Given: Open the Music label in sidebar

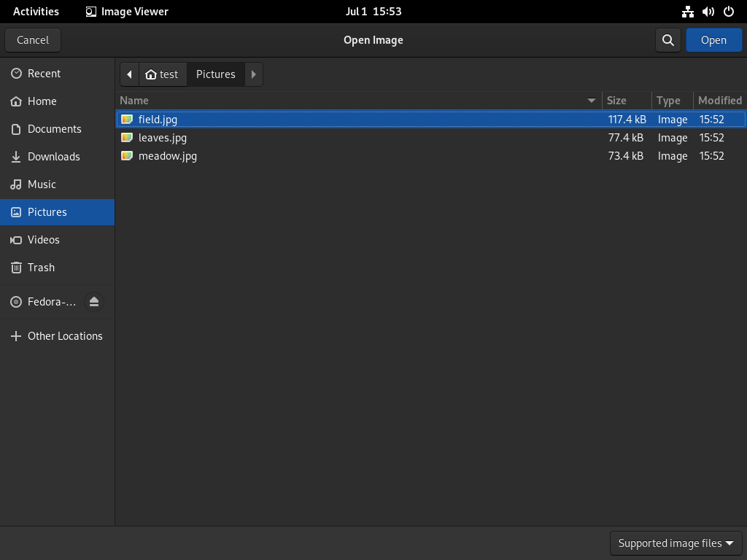Looking at the screenshot, I should click(x=42, y=184).
